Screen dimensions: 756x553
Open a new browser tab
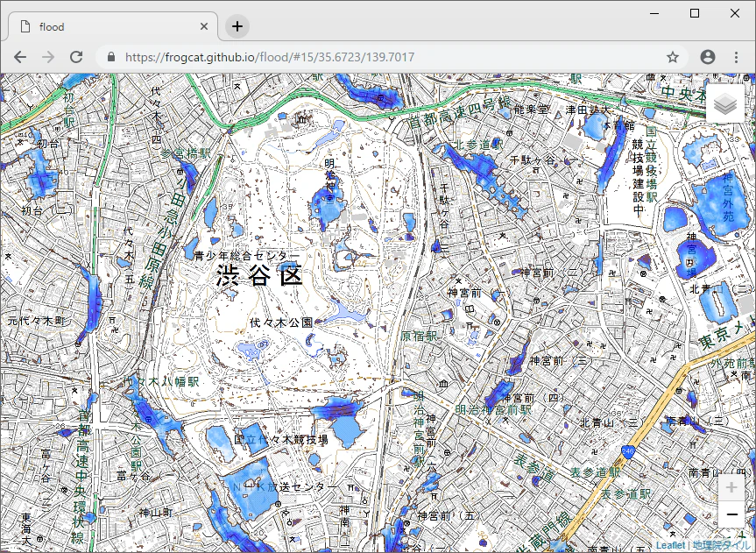[237, 26]
